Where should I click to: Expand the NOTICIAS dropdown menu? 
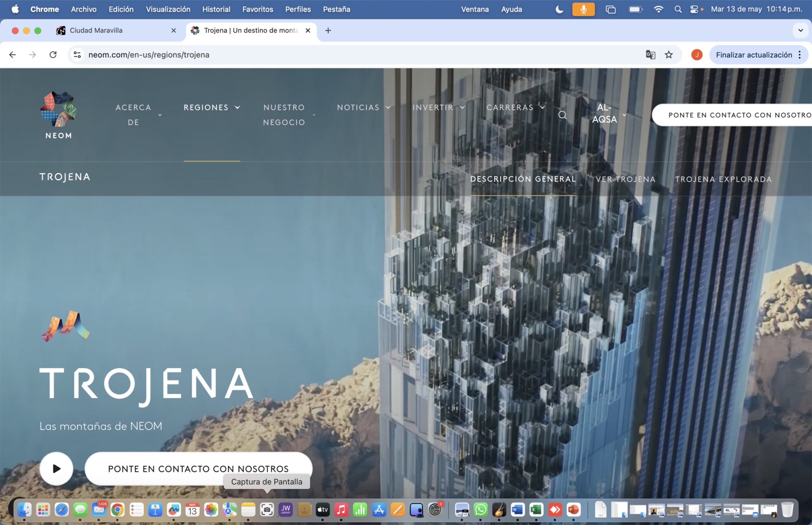pyautogui.click(x=363, y=108)
